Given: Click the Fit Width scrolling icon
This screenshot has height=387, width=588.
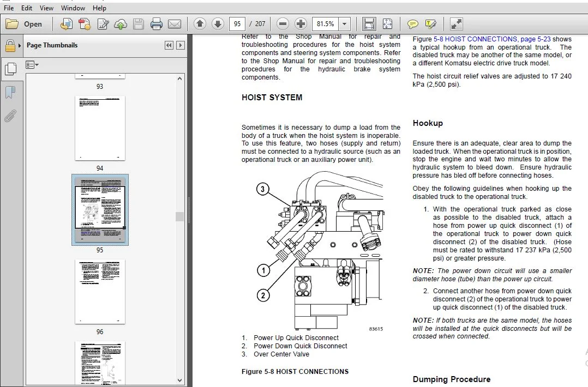Looking at the screenshot, I should tap(369, 24).
